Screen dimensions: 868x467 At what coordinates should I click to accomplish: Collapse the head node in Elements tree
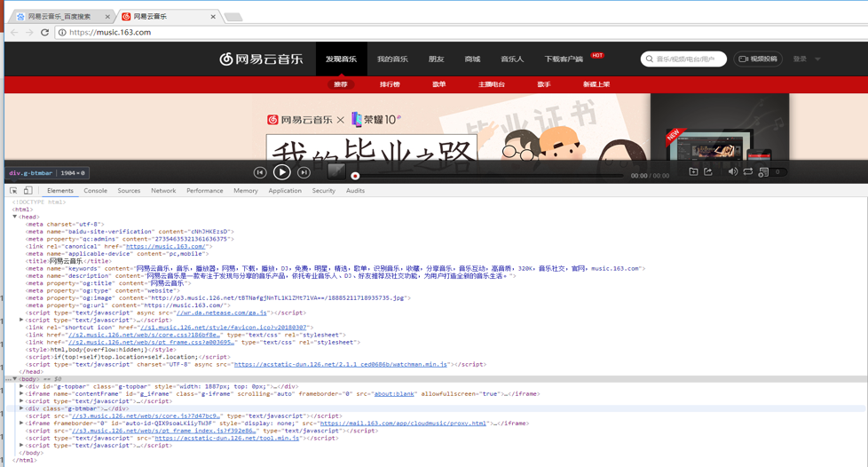click(15, 217)
